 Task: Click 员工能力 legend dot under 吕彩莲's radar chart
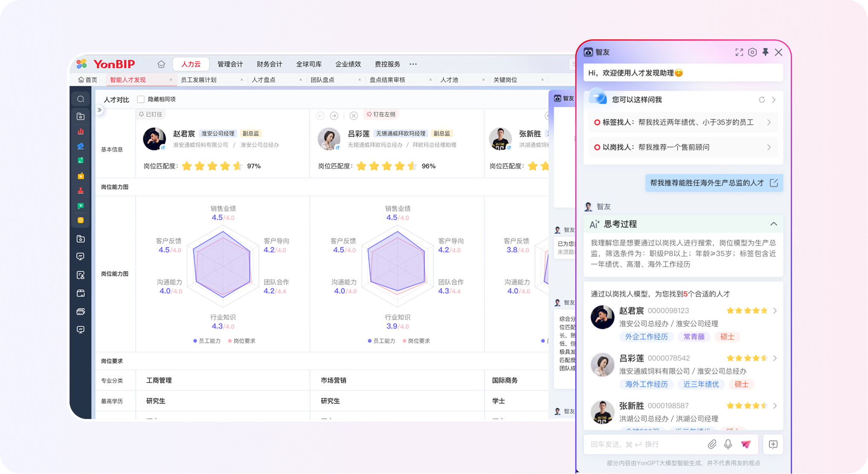click(370, 341)
